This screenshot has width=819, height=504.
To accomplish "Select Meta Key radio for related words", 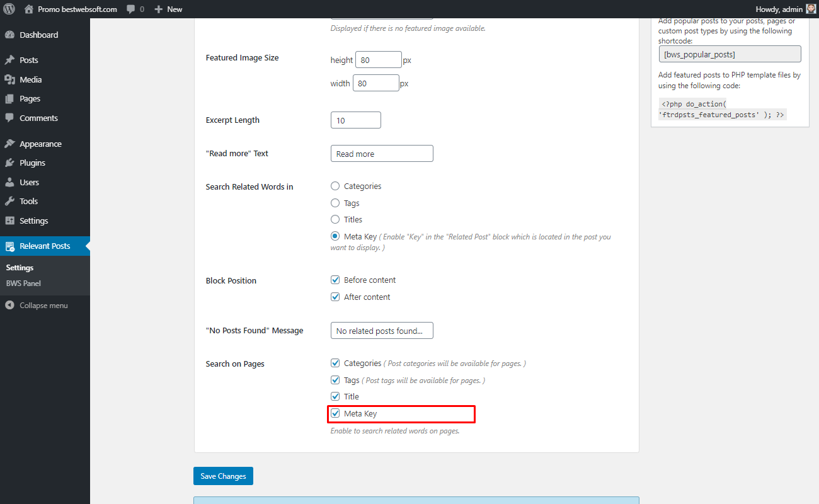I will point(335,236).
